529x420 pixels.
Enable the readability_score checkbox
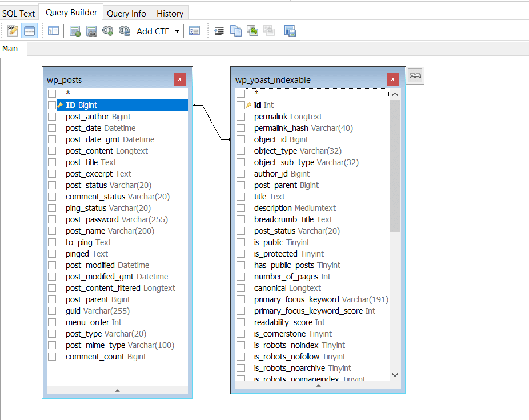click(x=241, y=322)
